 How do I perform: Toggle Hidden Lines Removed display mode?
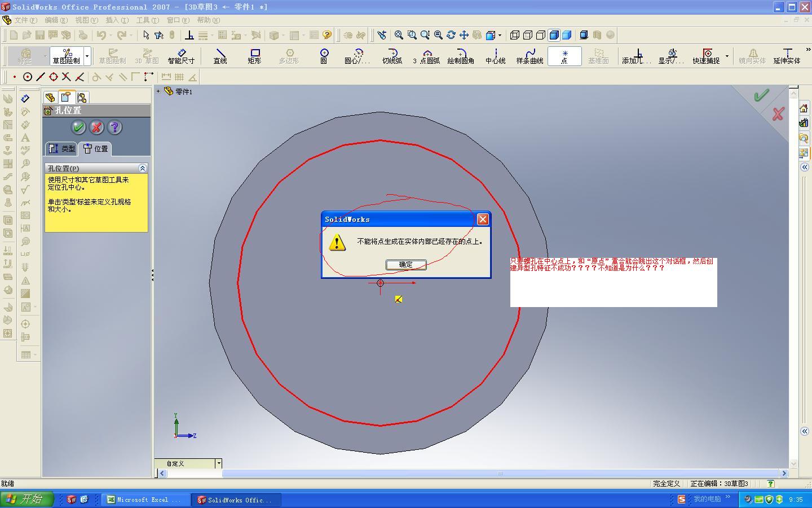click(x=541, y=35)
